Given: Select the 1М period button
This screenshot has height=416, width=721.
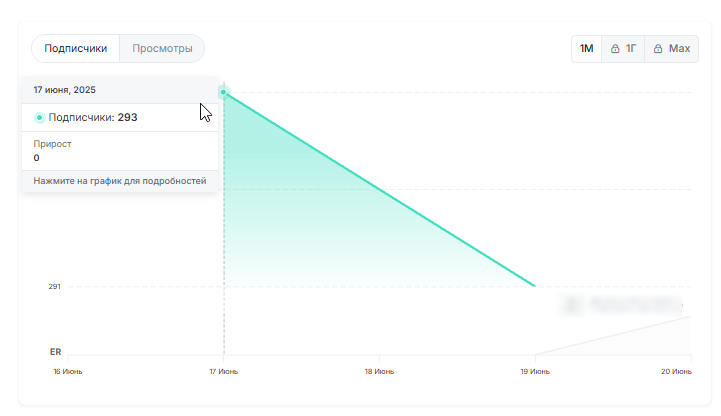Looking at the screenshot, I should [587, 48].
